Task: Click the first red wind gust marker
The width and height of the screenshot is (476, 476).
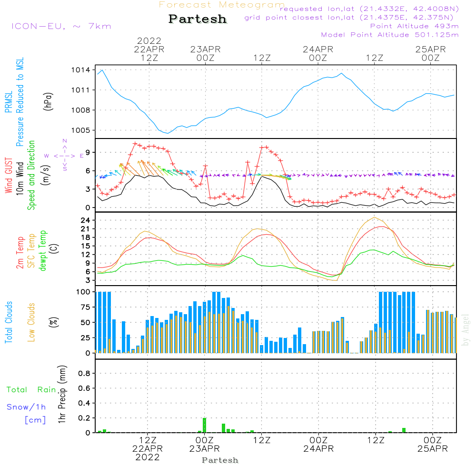Action: (x=98, y=186)
